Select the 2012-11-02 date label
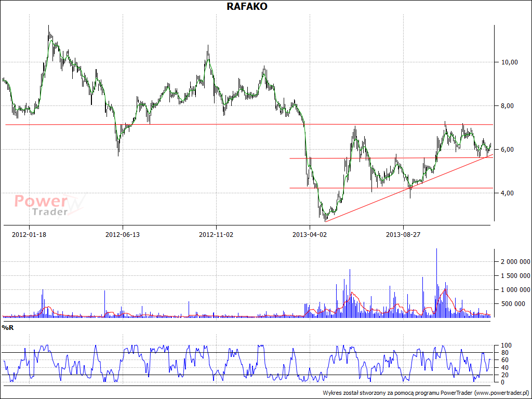This screenshot has width=532, height=399. point(216,234)
